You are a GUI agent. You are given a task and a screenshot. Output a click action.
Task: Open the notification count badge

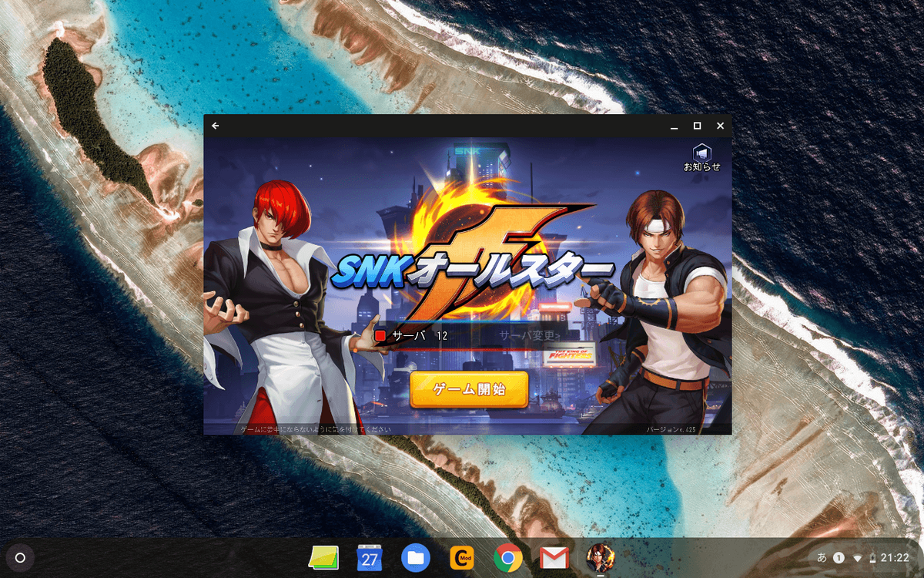tap(839, 558)
